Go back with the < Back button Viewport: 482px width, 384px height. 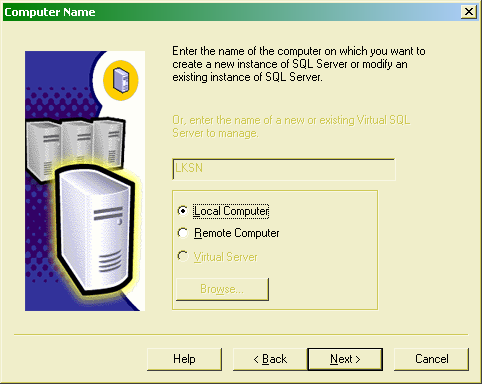(x=270, y=359)
